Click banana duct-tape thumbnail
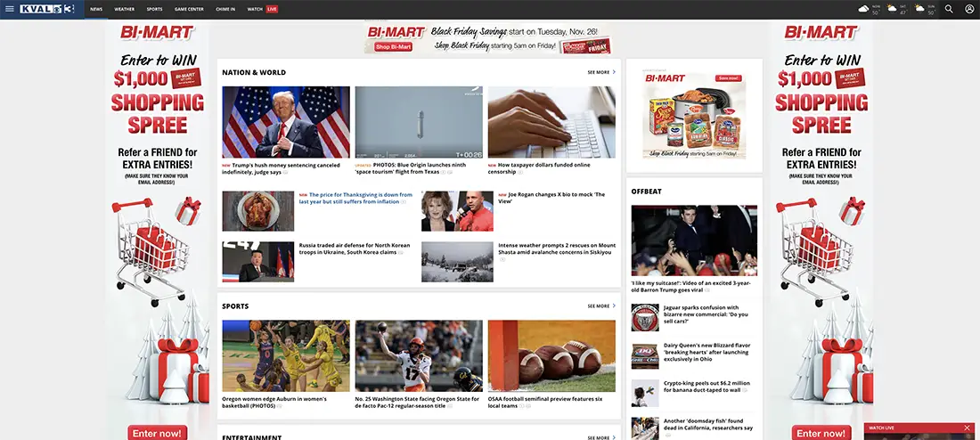 click(645, 393)
